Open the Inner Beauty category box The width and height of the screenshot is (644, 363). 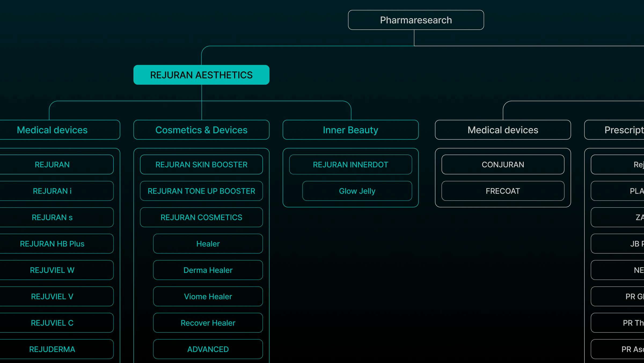tap(350, 130)
